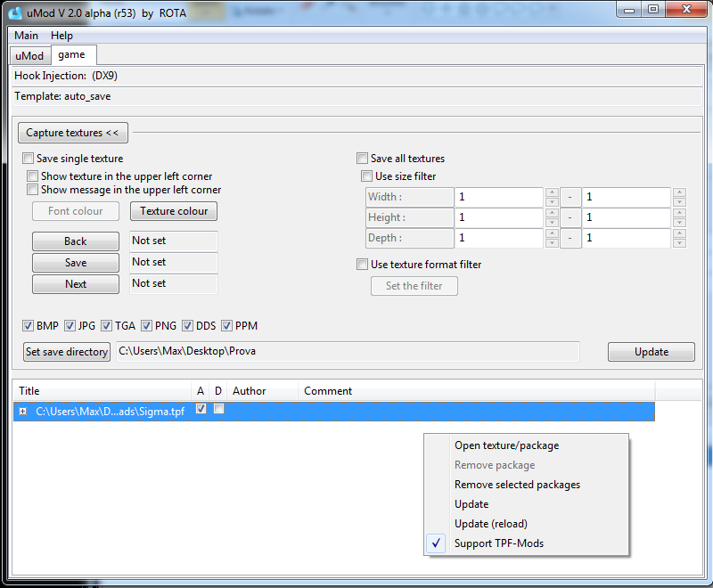The width and height of the screenshot is (713, 588).
Task: Toggle the Use size filter checkbox
Action: (x=366, y=176)
